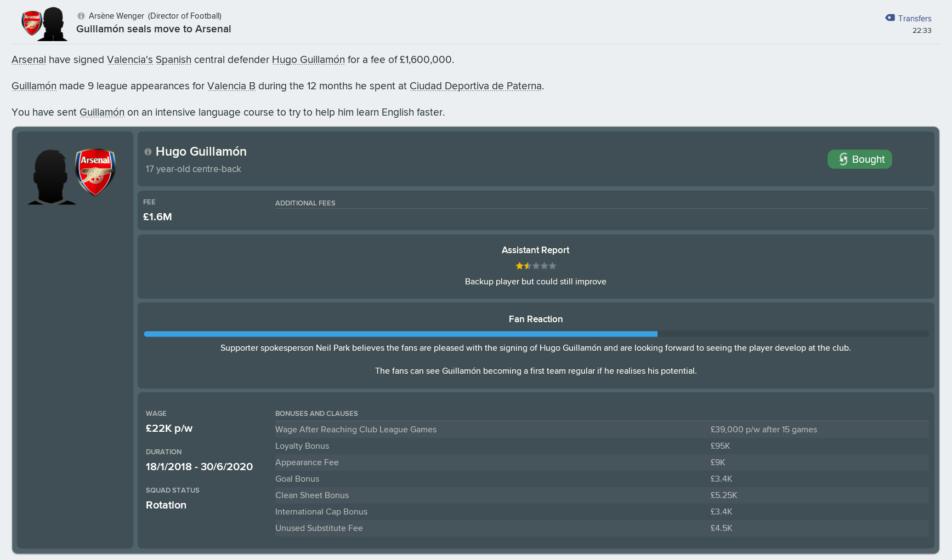Click the player silhouette in the left panel
Viewport: 952px width, 560px height.
tap(52, 177)
